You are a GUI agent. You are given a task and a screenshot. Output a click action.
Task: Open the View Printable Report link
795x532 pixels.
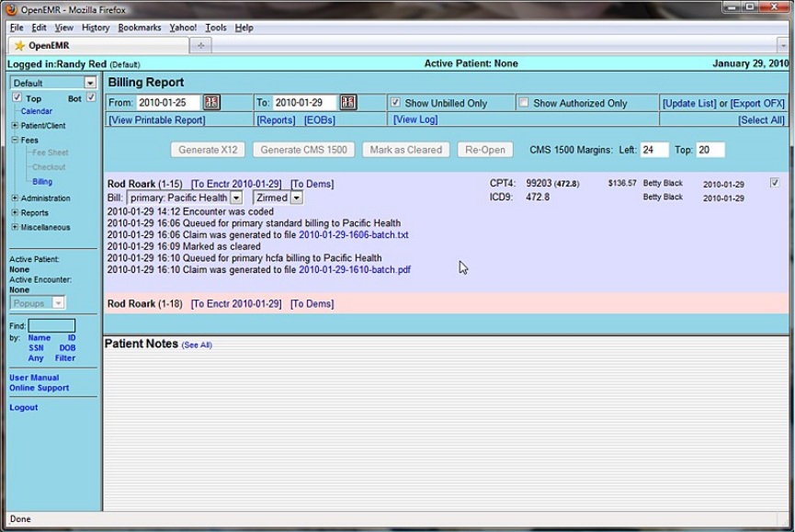click(157, 120)
